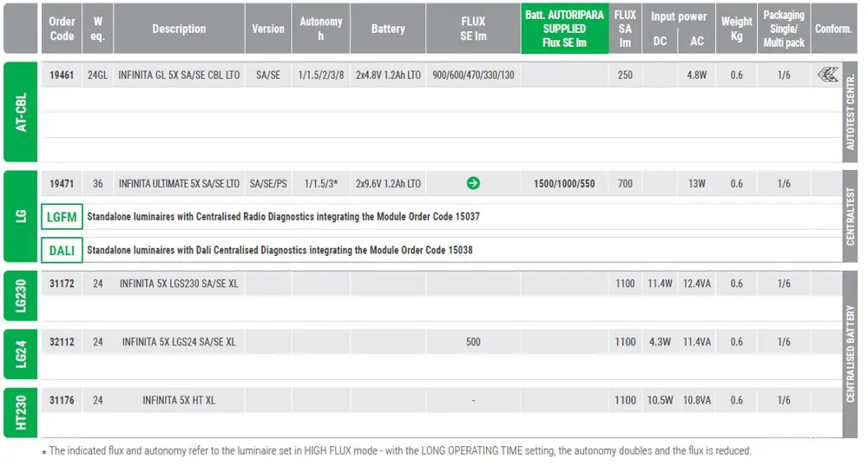Click battery 2x4.8V 1.2Ah LTO

click(388, 75)
